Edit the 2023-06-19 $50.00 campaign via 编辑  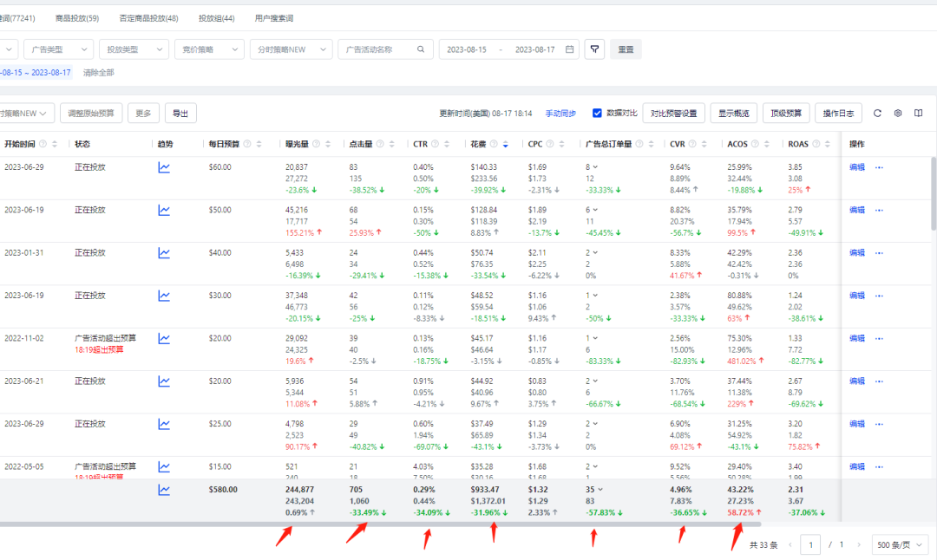point(857,210)
